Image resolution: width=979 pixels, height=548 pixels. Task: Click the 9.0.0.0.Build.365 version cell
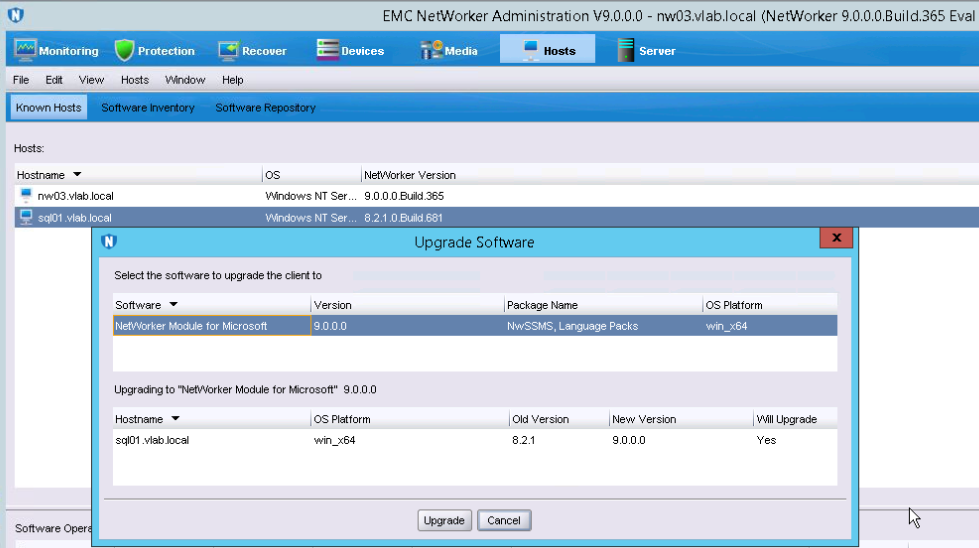point(404,196)
